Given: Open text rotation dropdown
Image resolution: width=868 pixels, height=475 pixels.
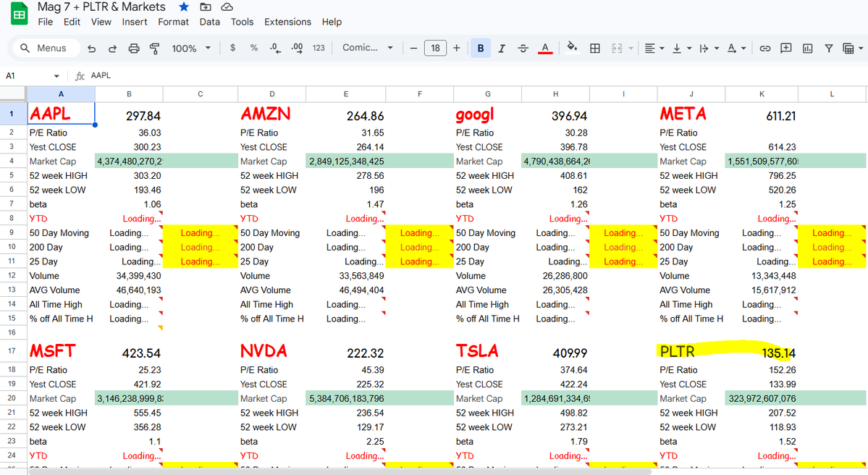Looking at the screenshot, I should pyautogui.click(x=736, y=49).
